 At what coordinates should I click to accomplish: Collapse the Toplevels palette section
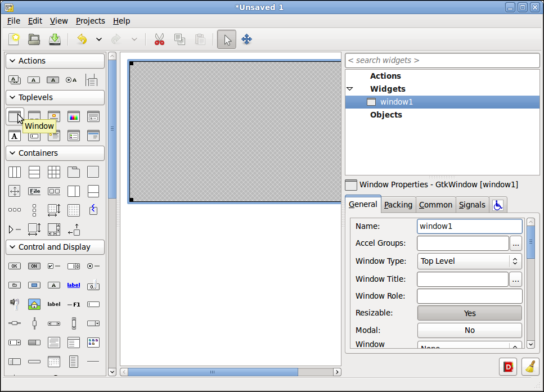pyautogui.click(x=55, y=97)
